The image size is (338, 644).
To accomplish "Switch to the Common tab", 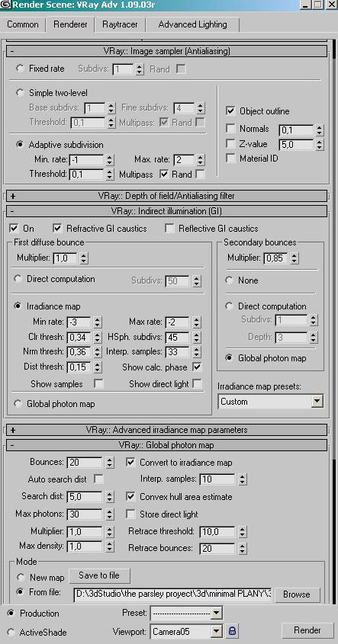I will point(23,24).
